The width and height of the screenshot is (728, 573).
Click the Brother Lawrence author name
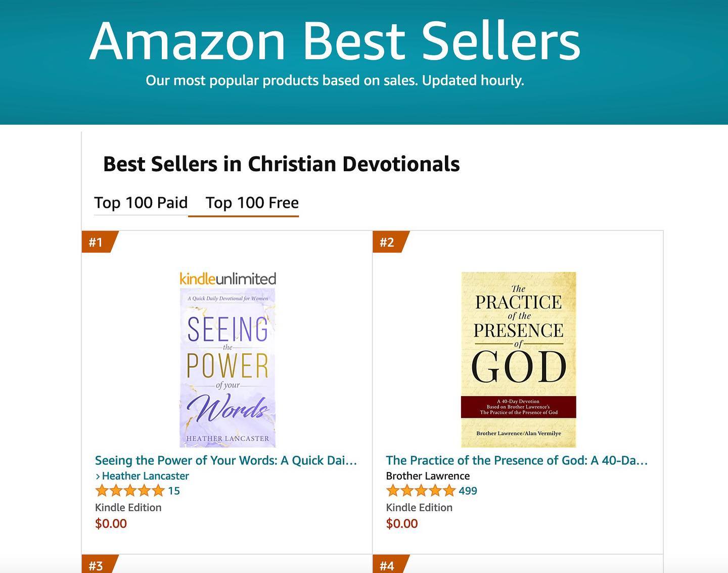tap(428, 476)
